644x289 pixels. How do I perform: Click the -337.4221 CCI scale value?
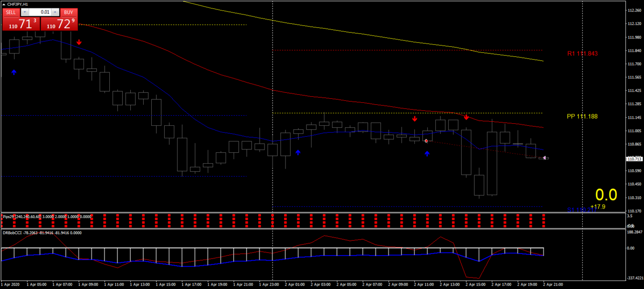pos(634,279)
